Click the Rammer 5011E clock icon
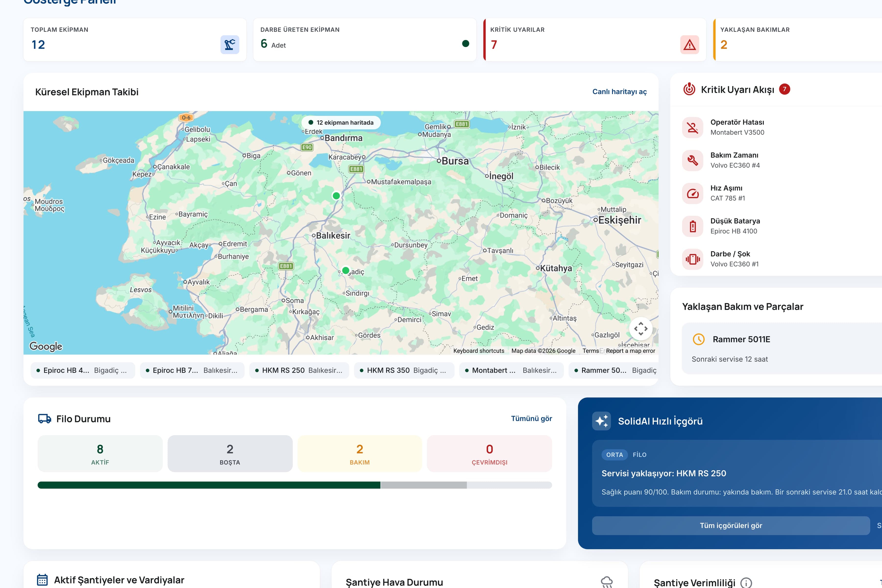The height and width of the screenshot is (588, 882). click(699, 339)
